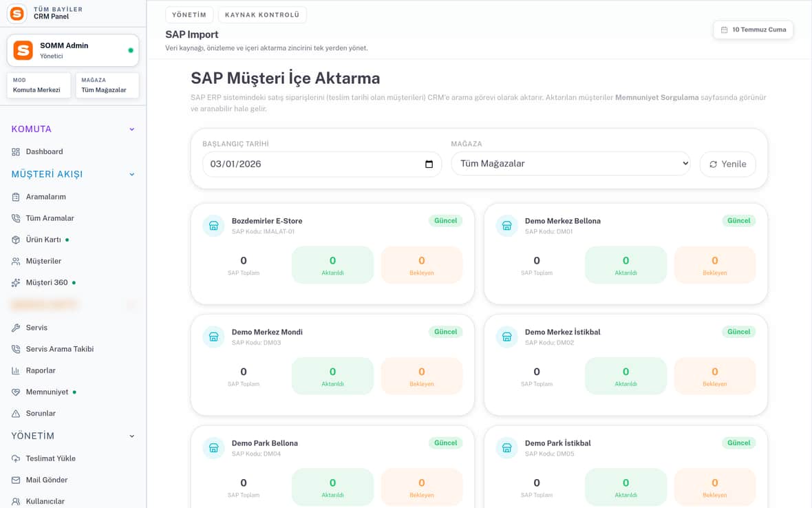Click Bekleyen tile of Demo Merkez Mondi
Screen dimensions: 812x508
pyautogui.click(x=422, y=376)
